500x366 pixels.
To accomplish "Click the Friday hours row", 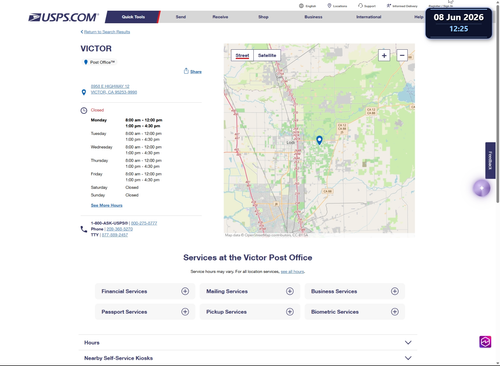I will point(127,177).
